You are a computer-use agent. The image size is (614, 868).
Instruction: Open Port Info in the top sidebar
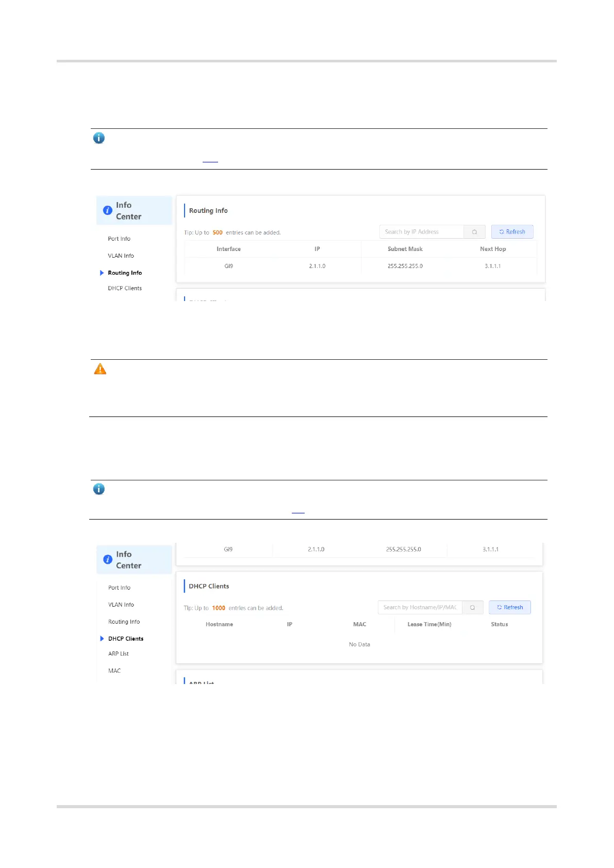(x=119, y=239)
